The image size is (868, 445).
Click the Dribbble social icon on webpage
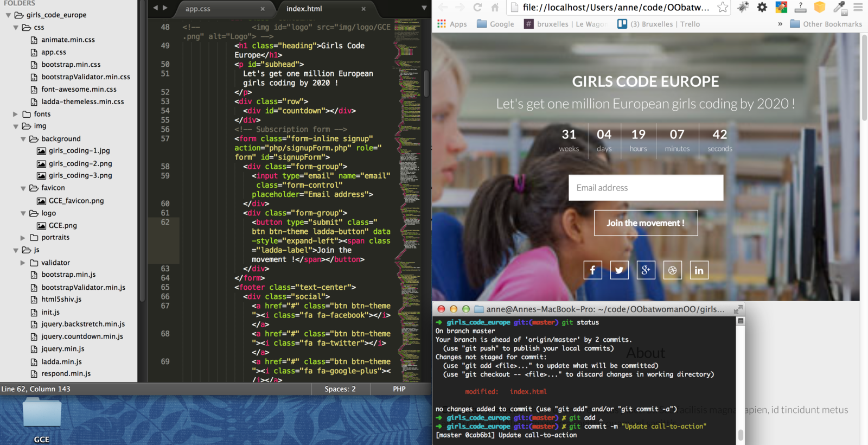(x=672, y=270)
